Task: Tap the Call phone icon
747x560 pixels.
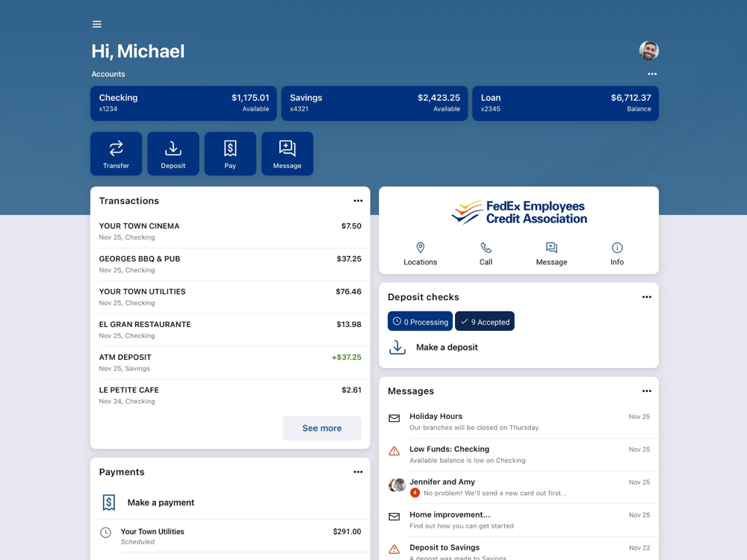Action: (x=486, y=248)
